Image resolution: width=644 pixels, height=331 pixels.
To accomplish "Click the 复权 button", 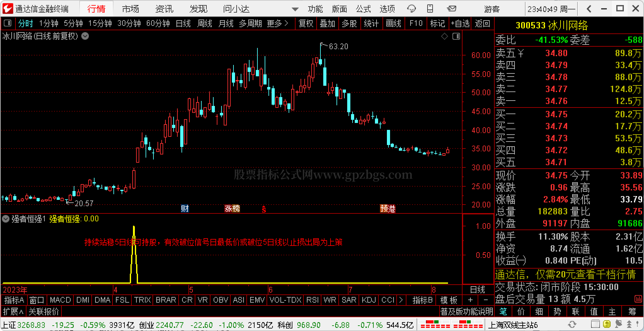I will coord(306,23).
